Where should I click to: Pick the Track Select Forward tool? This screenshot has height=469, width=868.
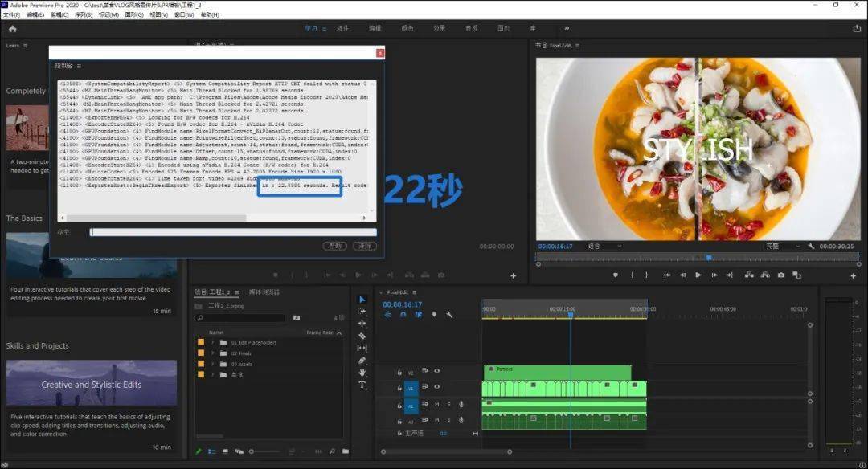362,312
